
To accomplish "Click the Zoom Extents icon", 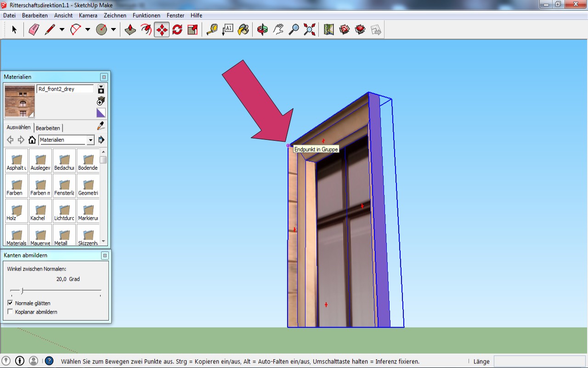I will [x=310, y=30].
